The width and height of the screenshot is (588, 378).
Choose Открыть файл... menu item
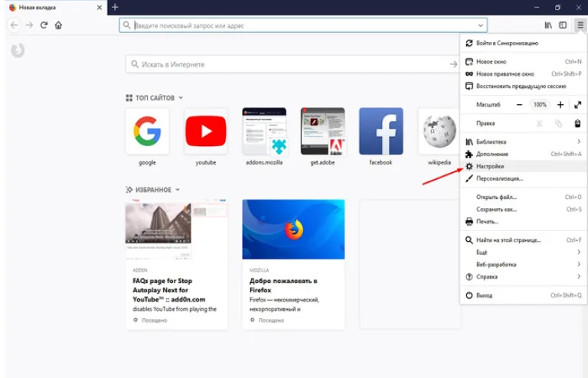click(x=524, y=197)
